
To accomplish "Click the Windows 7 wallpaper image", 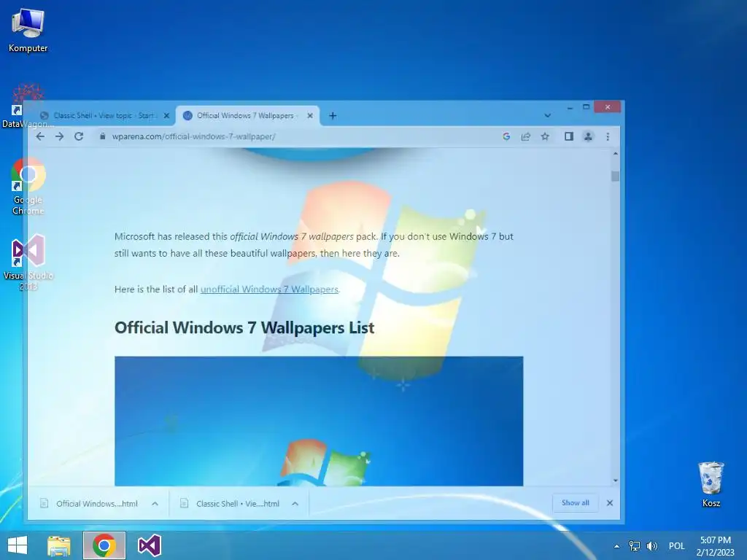I will click(x=319, y=421).
